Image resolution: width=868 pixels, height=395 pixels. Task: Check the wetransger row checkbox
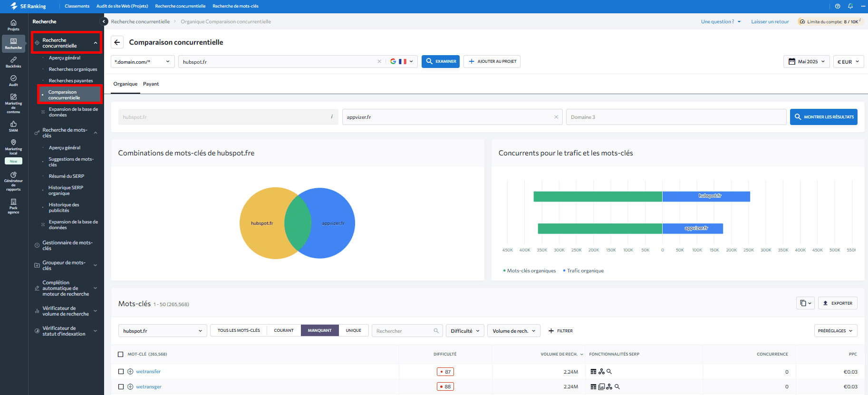click(x=121, y=387)
